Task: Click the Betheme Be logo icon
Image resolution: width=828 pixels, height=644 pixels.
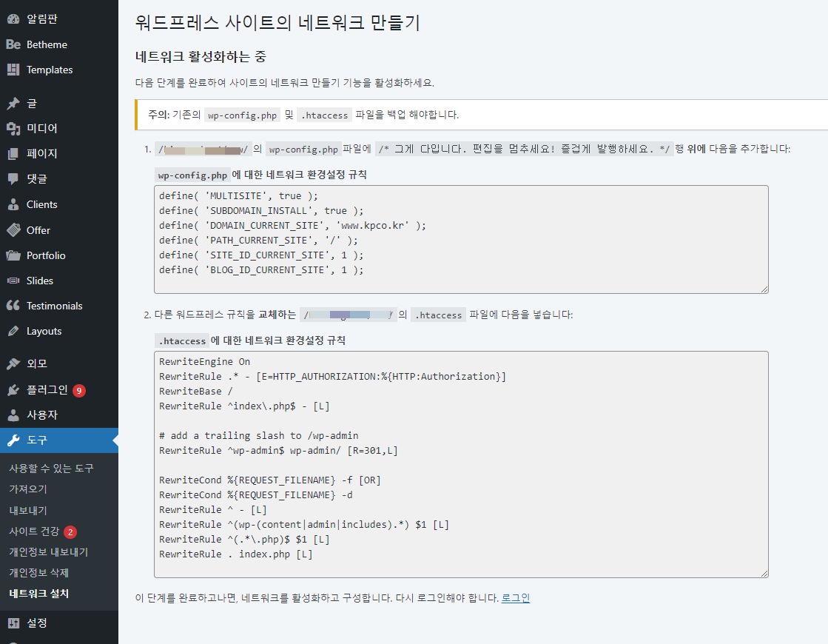Action: [13, 44]
